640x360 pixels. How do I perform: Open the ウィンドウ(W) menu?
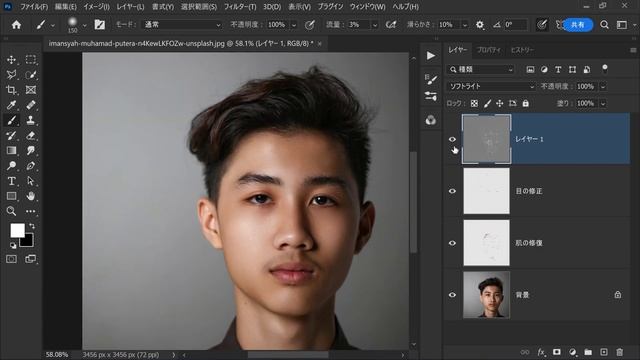point(367,7)
